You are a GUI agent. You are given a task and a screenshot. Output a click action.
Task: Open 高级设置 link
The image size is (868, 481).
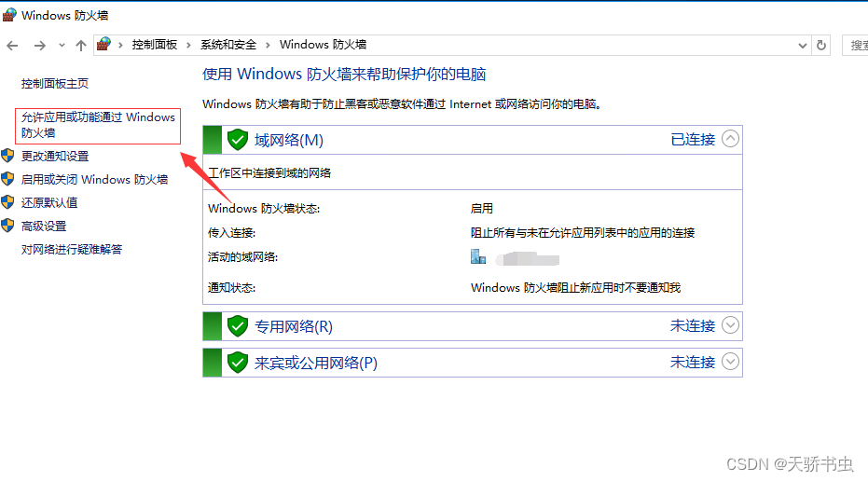(x=44, y=226)
